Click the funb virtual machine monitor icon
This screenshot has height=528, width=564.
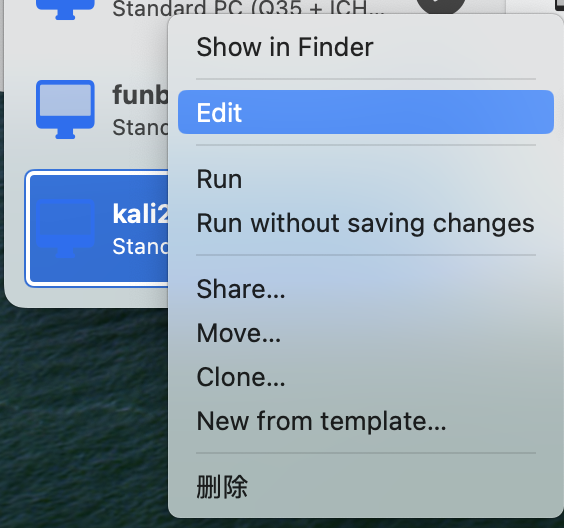pyautogui.click(x=65, y=109)
